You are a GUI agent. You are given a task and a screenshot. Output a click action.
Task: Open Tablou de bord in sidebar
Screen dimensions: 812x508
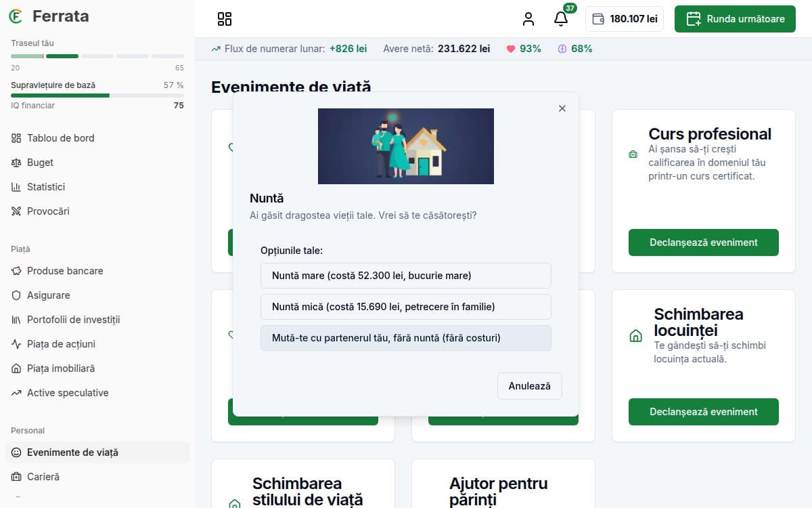coord(97,138)
